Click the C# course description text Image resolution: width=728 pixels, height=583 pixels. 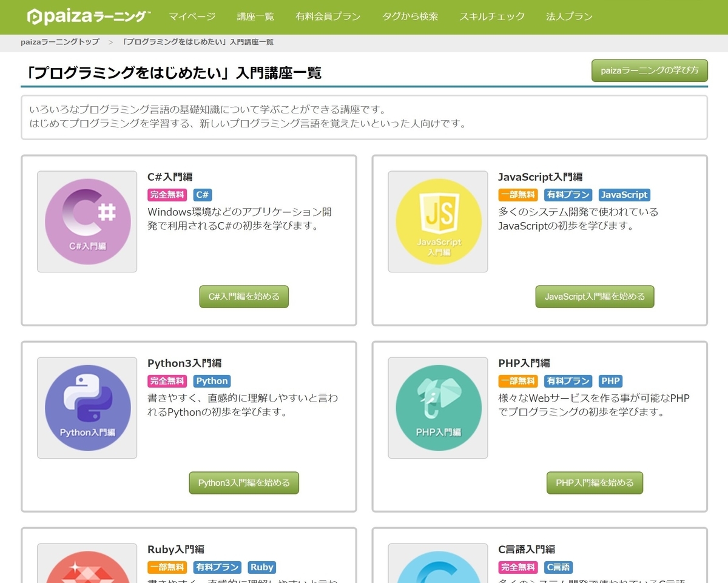tap(240, 219)
